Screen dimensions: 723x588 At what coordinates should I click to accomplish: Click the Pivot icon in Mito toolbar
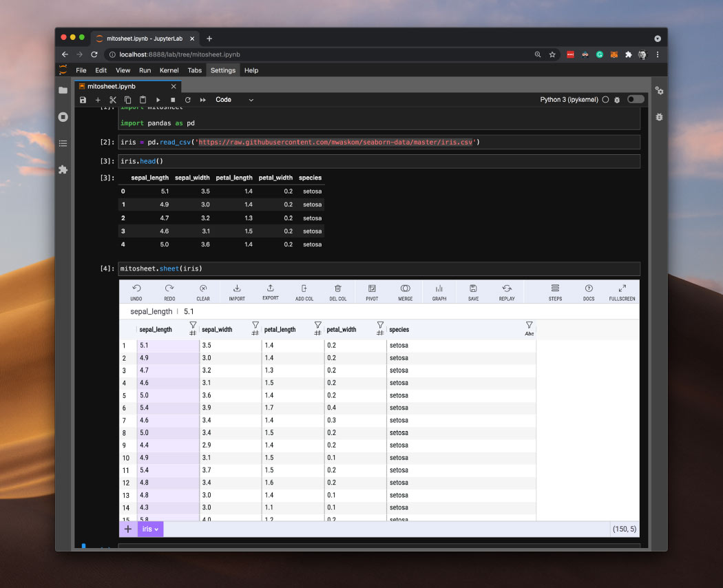(372, 289)
